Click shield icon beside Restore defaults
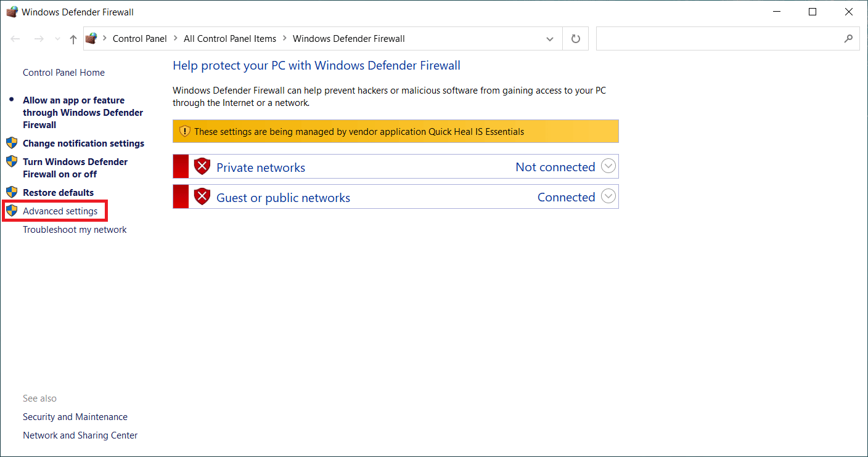 tap(12, 192)
